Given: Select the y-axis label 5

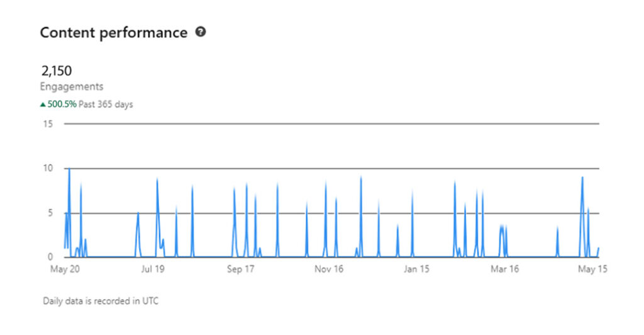Looking at the screenshot, I should [x=50, y=213].
